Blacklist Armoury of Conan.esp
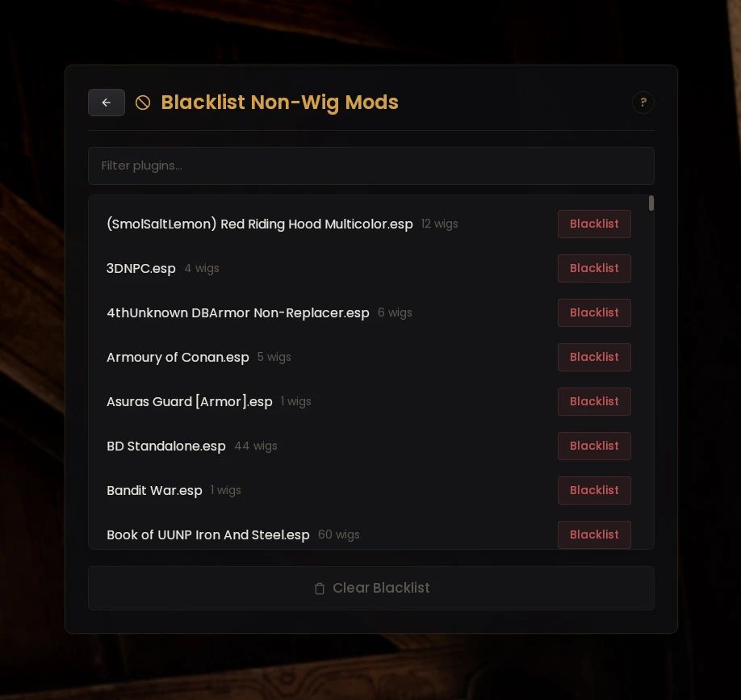This screenshot has height=700, width=741. click(x=594, y=357)
